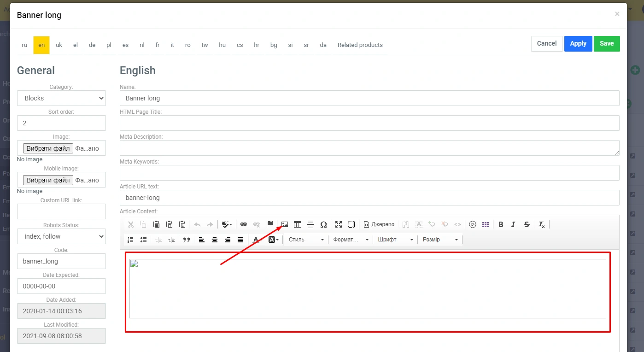Click the insert image icon in editor toolbar
The width and height of the screenshot is (644, 352).
[285, 224]
